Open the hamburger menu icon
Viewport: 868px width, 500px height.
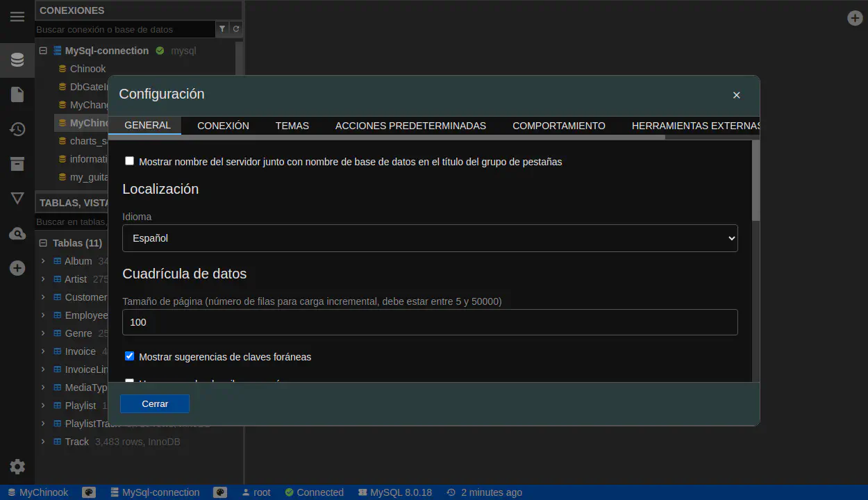click(17, 17)
